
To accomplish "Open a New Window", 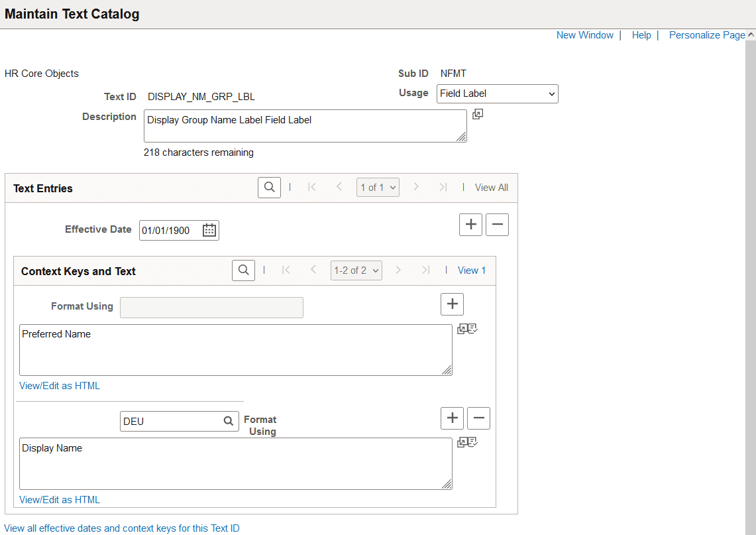I will point(584,34).
